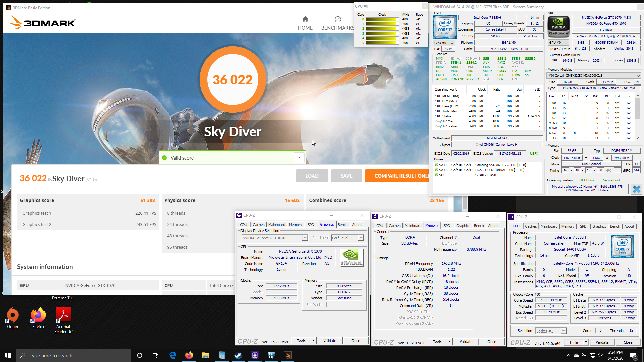Open the Firefox desktop shortcut
The height and width of the screenshot is (362, 644).
click(x=38, y=318)
